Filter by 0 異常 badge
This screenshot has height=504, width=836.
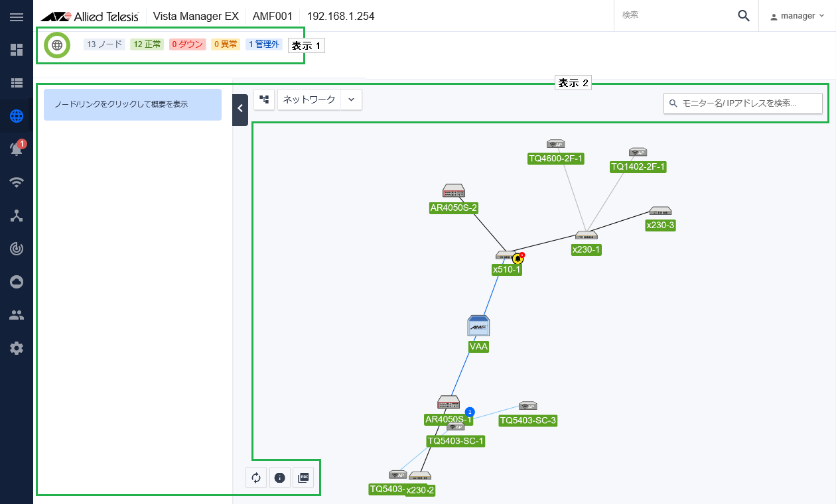(226, 44)
